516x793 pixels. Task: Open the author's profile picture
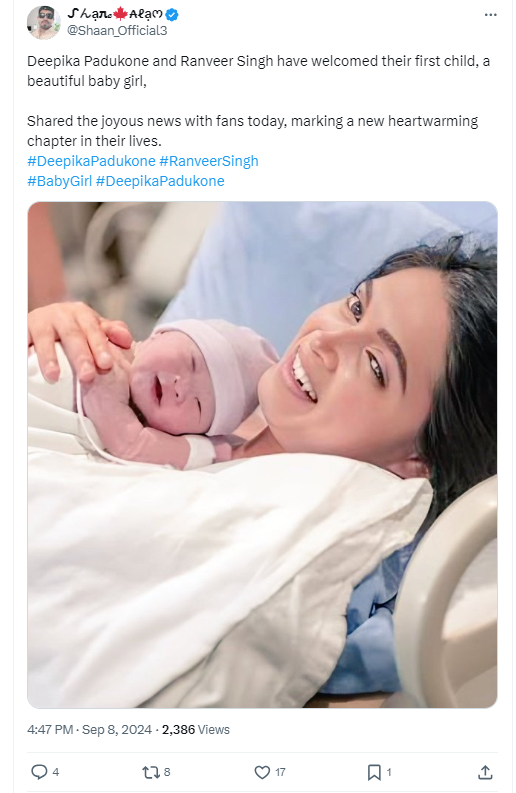44,23
